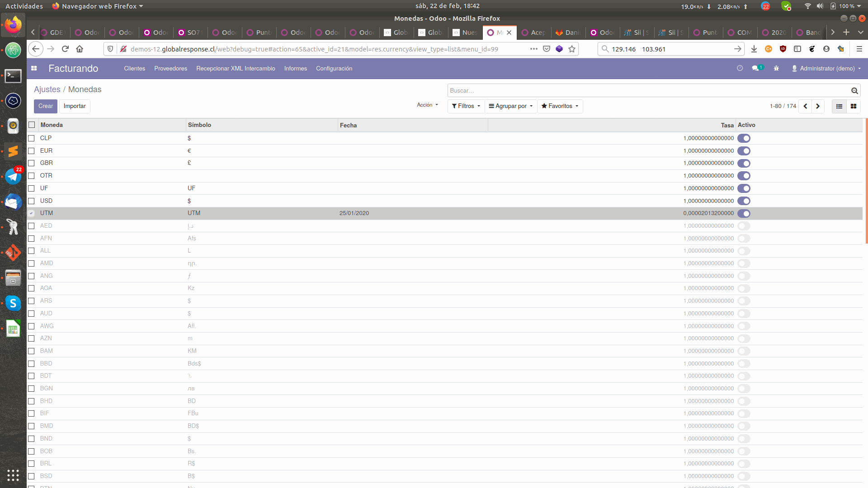Open the activities clock icon

[x=740, y=68]
